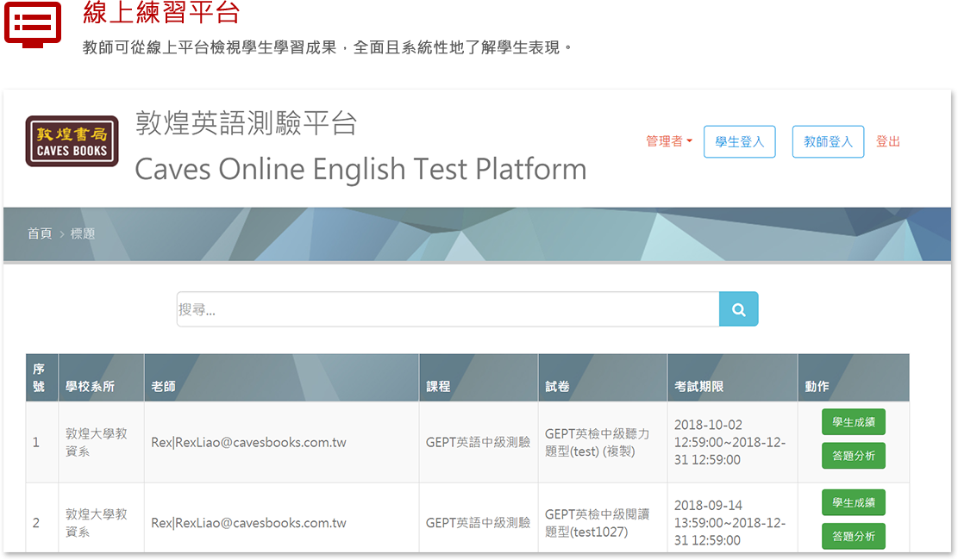Image resolution: width=958 pixels, height=560 pixels.
Task: Click the row number 1 cell
Action: tap(41, 442)
